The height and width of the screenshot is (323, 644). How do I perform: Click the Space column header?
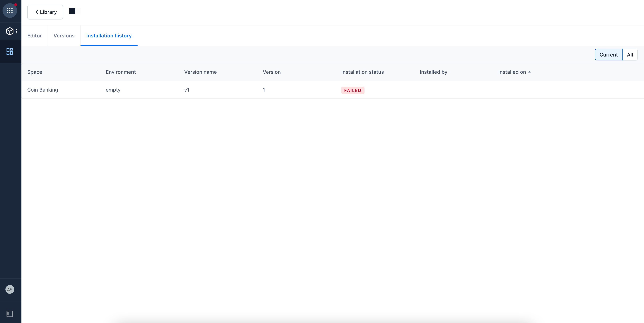click(35, 72)
